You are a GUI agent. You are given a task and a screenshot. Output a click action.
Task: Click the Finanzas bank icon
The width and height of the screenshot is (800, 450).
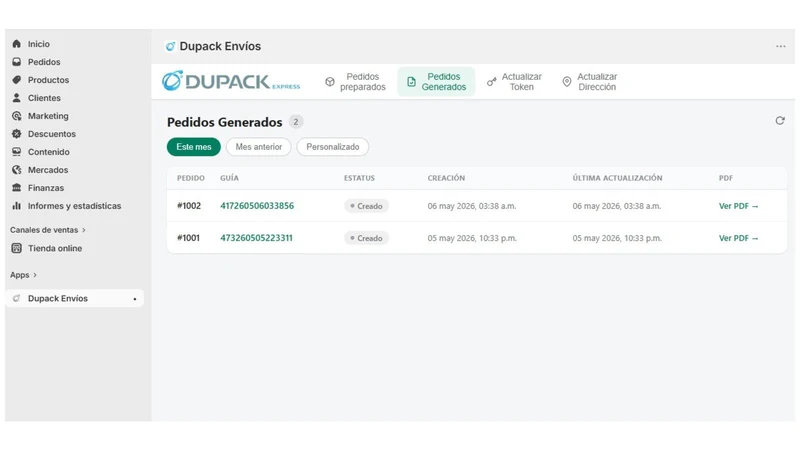16,188
